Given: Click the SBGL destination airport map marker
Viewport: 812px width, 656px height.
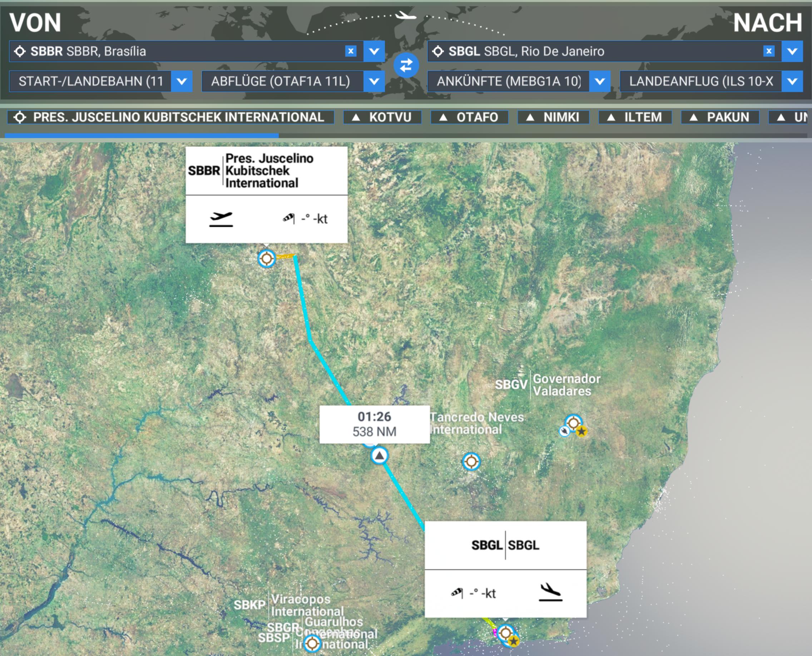Looking at the screenshot, I should (505, 632).
